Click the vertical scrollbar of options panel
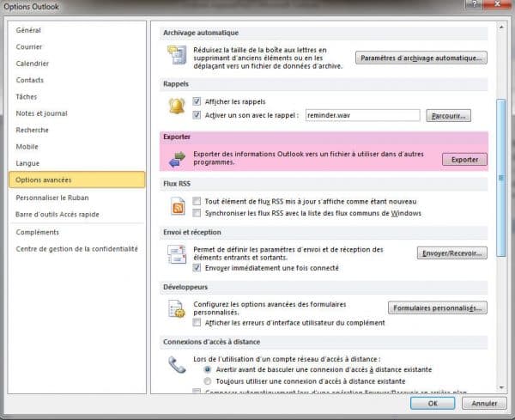 tap(500, 172)
